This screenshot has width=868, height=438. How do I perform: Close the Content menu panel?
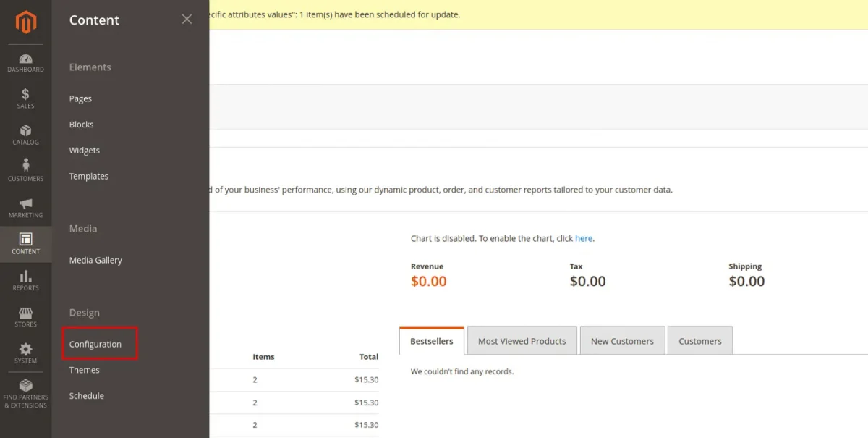click(187, 20)
